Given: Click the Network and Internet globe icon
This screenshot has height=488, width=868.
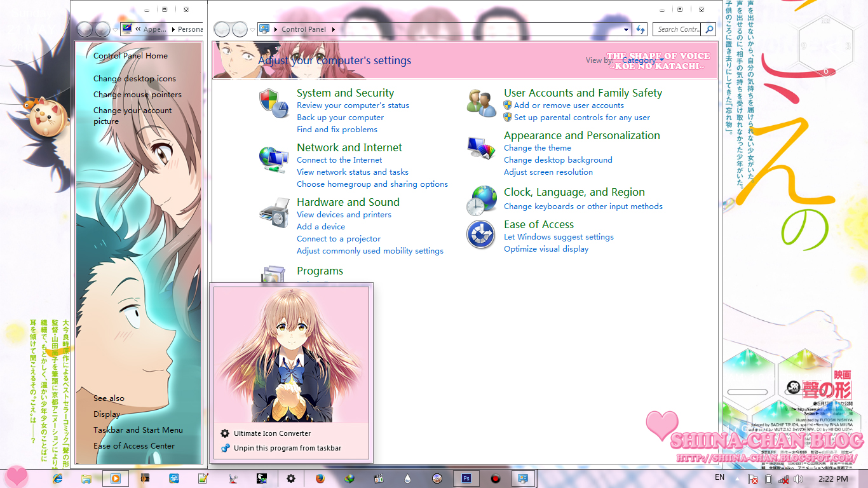Looking at the screenshot, I should [x=274, y=159].
